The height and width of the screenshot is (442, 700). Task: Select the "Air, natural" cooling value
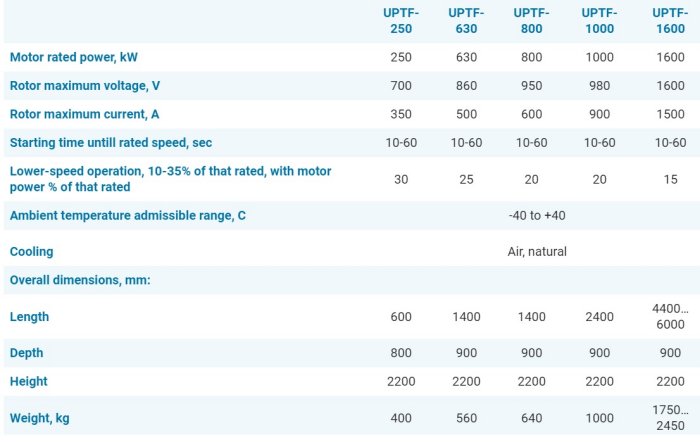click(537, 252)
